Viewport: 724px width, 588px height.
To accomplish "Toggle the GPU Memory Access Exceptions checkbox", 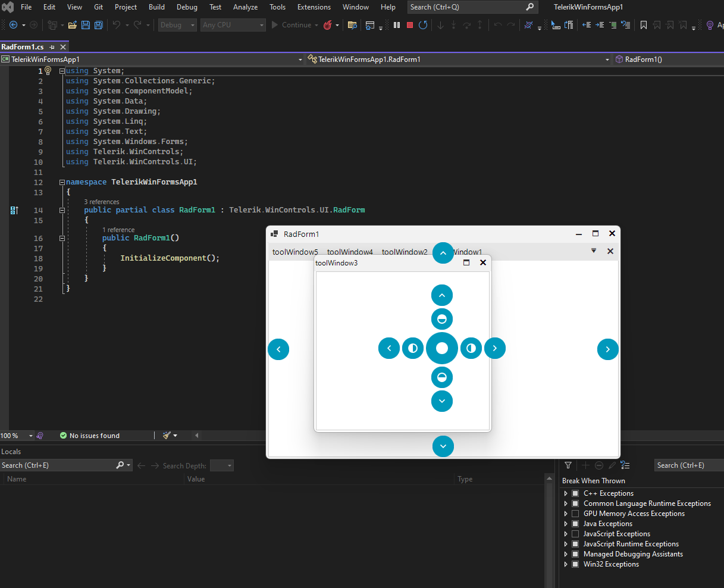I will [575, 514].
